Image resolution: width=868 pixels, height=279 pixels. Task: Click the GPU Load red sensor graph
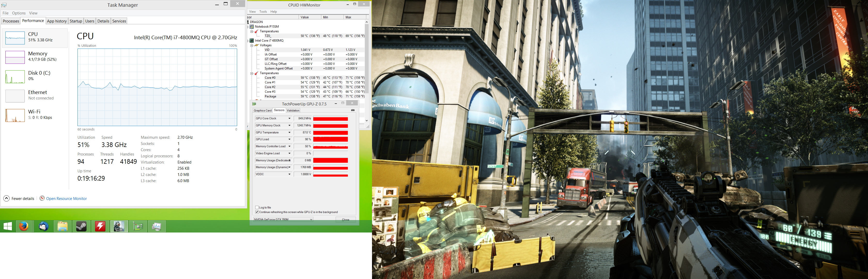coord(331,139)
